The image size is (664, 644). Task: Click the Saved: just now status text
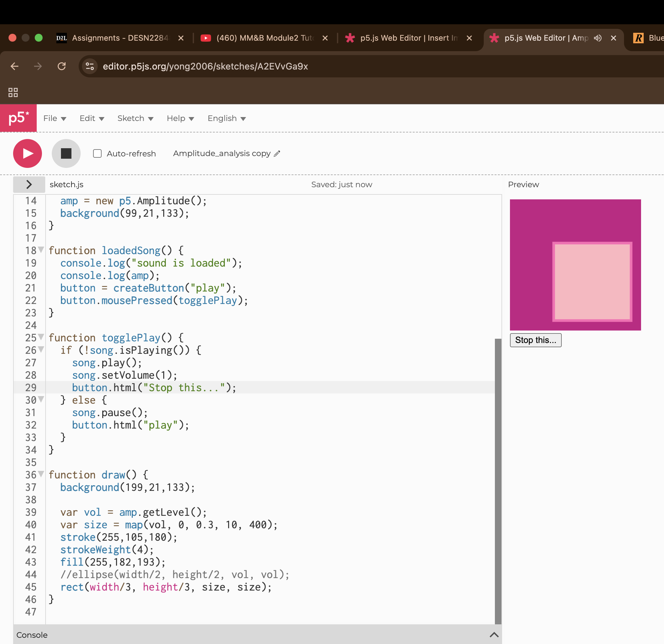click(x=342, y=184)
